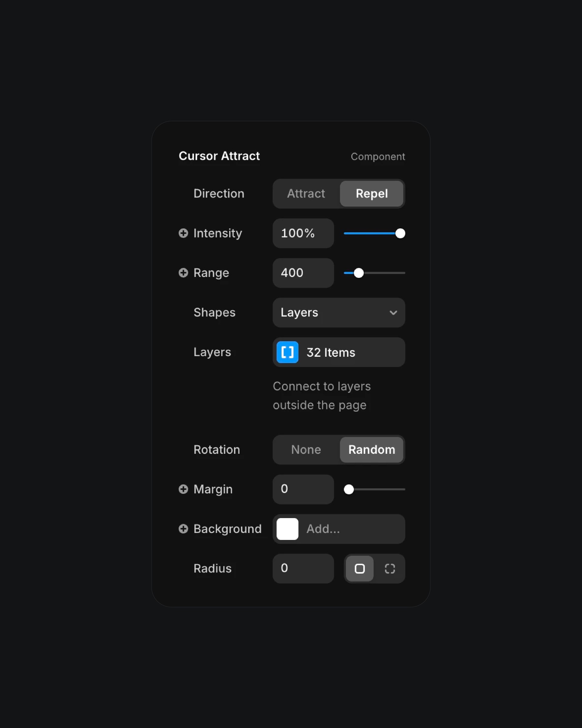Click the Radius value input field
This screenshot has height=728, width=582.
[303, 568]
